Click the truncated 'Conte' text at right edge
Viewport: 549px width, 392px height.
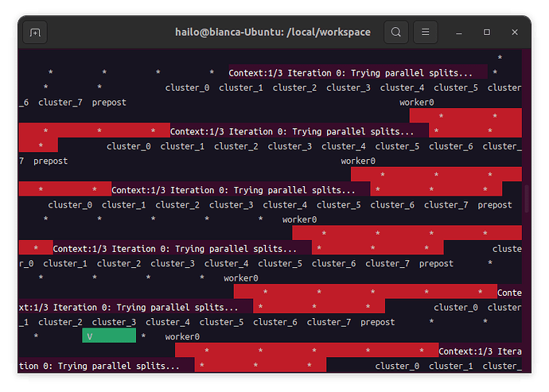tap(509, 293)
